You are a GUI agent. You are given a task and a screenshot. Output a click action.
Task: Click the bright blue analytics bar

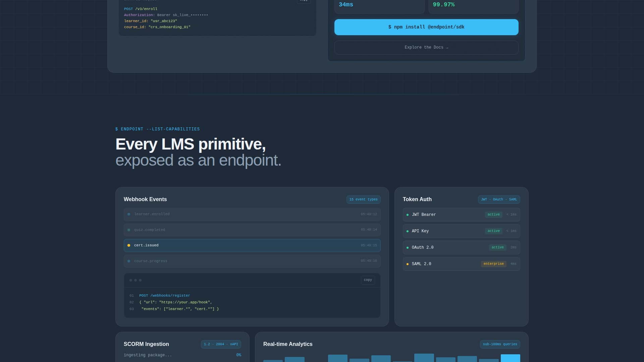510,358
